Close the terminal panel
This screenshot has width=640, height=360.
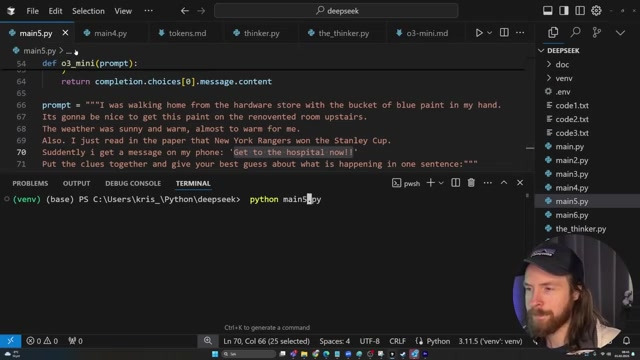(x=520, y=183)
